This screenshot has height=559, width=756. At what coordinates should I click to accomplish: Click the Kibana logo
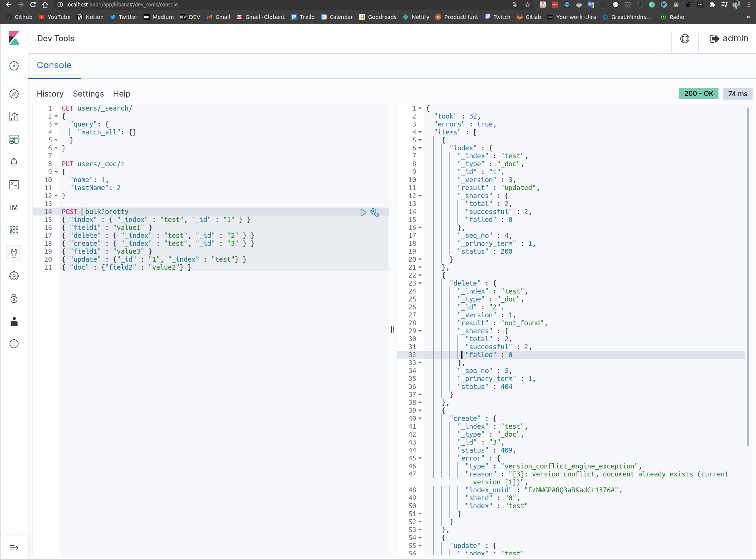14,38
